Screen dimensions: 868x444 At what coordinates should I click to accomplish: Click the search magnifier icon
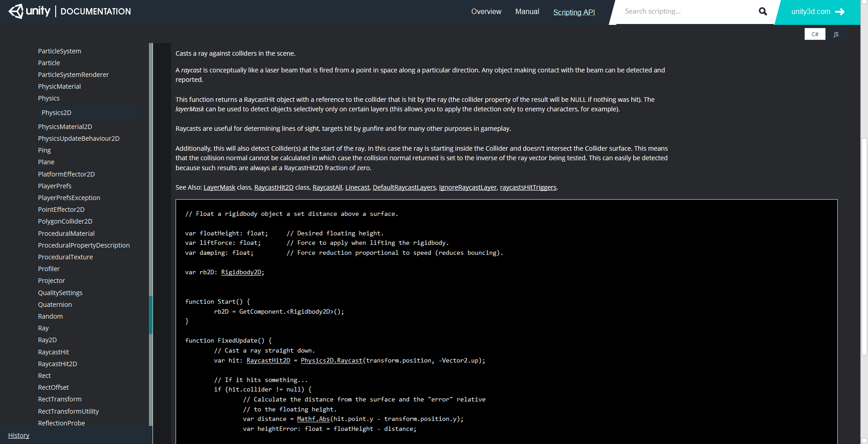[763, 11]
